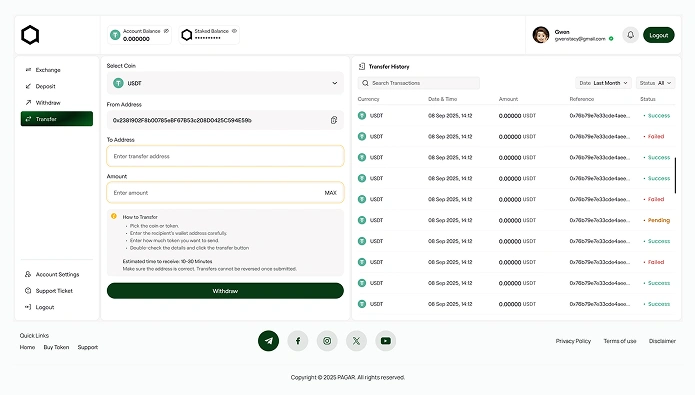Open the notifications bell
Viewport: 695px width, 395px height.
point(630,35)
